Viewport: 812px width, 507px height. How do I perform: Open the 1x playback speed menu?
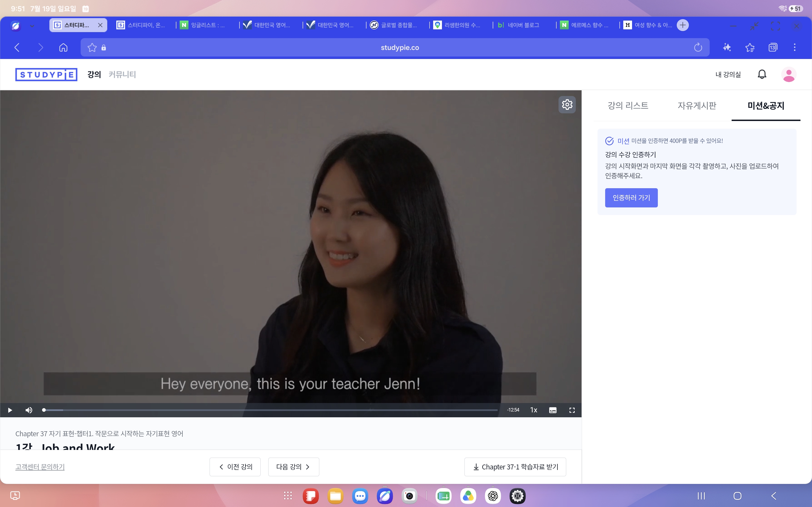533,410
